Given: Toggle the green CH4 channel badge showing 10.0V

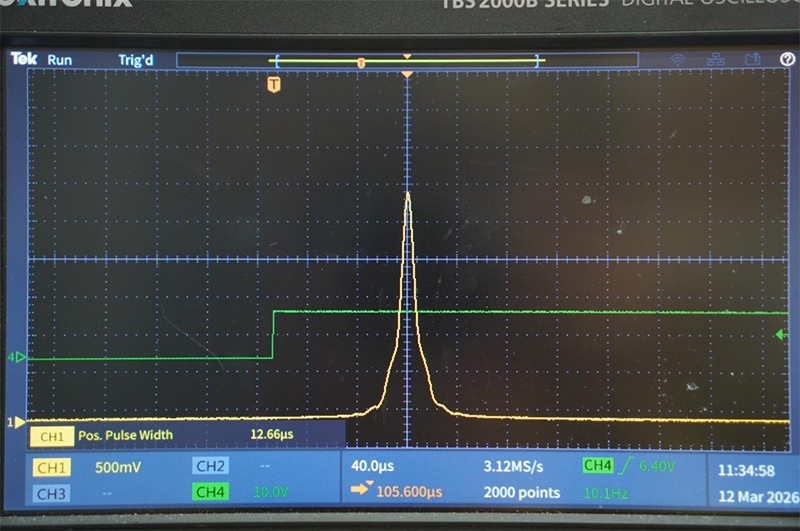Looking at the screenshot, I should [x=209, y=492].
